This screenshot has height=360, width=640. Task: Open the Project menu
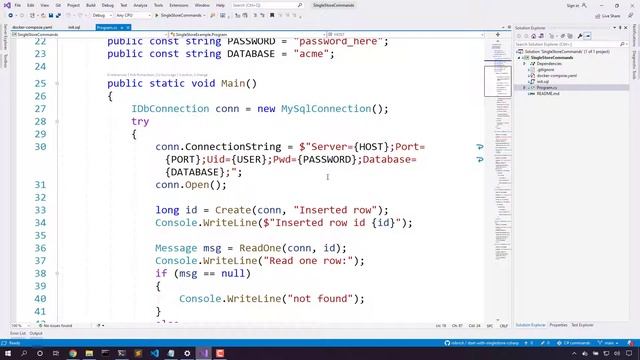pos(73,5)
